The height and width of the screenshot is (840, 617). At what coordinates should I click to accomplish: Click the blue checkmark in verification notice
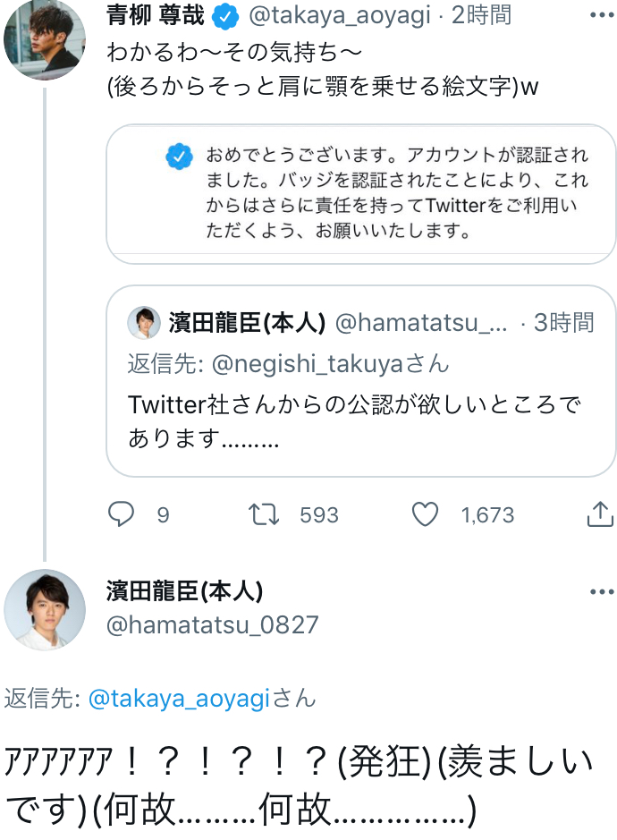pyautogui.click(x=180, y=157)
